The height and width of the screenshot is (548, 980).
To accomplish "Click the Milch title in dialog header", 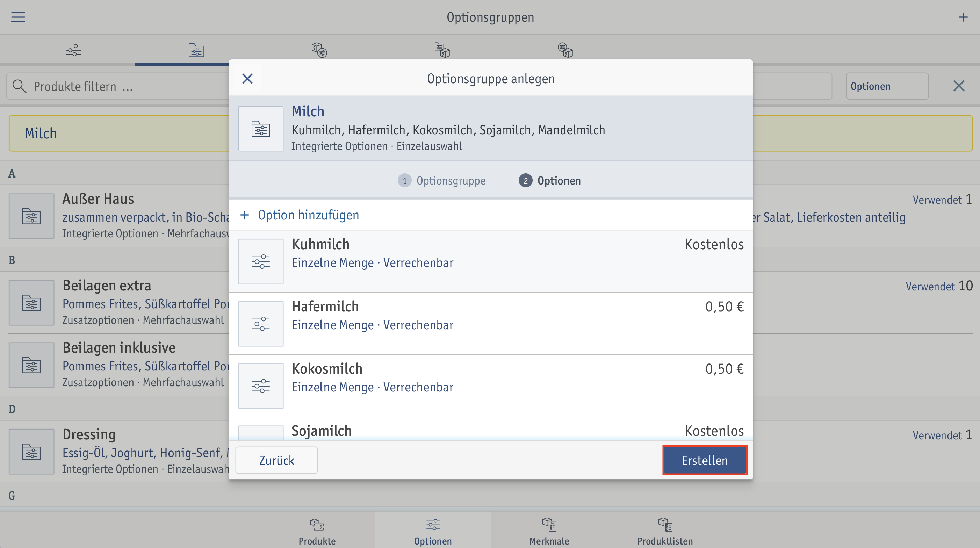I will click(x=308, y=111).
